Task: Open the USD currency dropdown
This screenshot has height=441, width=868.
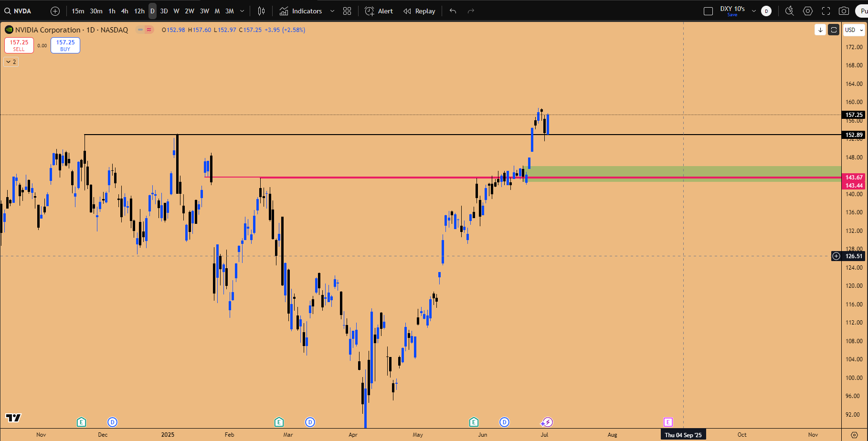Action: 854,30
